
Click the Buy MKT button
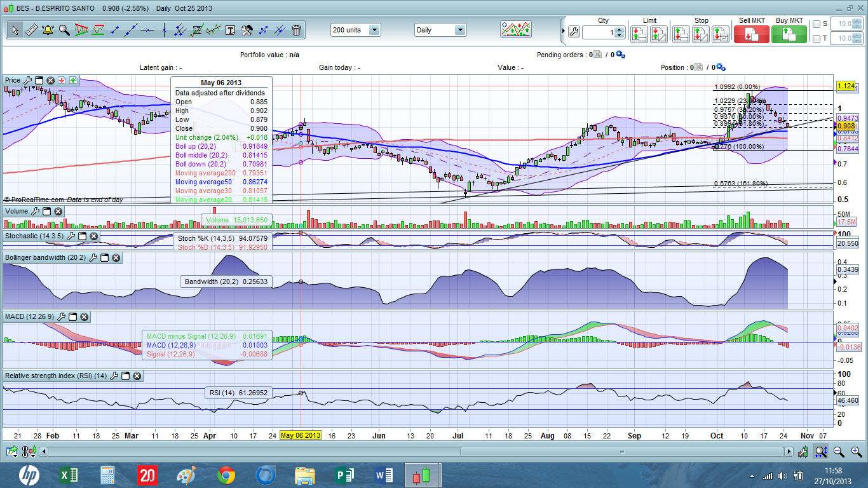click(789, 34)
